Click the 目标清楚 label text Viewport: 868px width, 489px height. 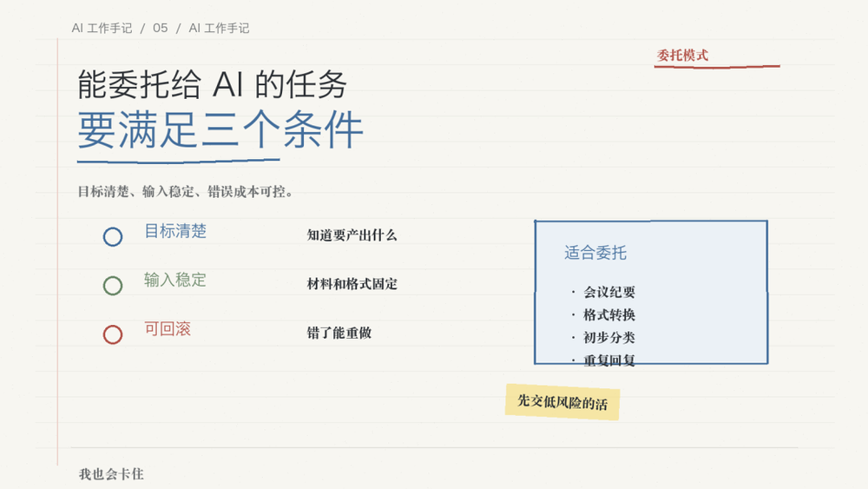(x=175, y=231)
